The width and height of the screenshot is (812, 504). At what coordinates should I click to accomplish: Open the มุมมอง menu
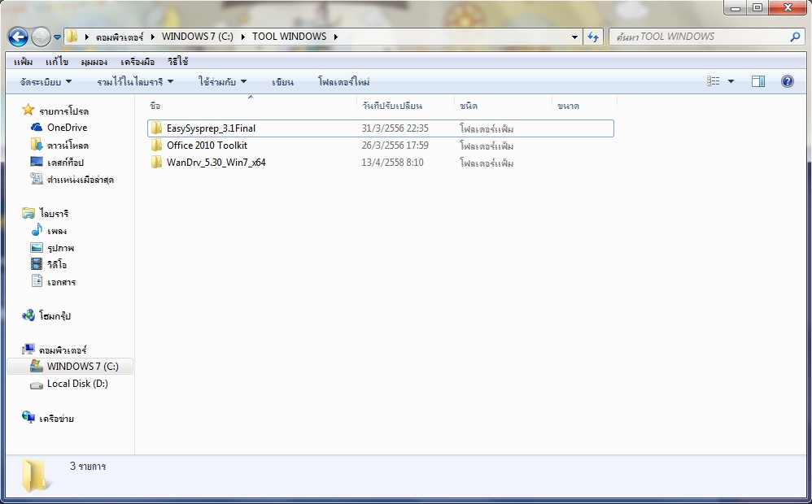pos(94,62)
